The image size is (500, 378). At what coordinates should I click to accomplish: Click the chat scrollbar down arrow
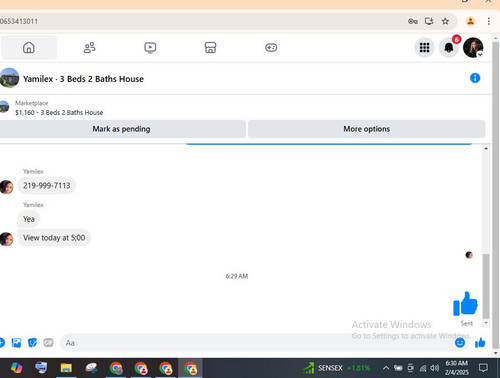pos(486,323)
